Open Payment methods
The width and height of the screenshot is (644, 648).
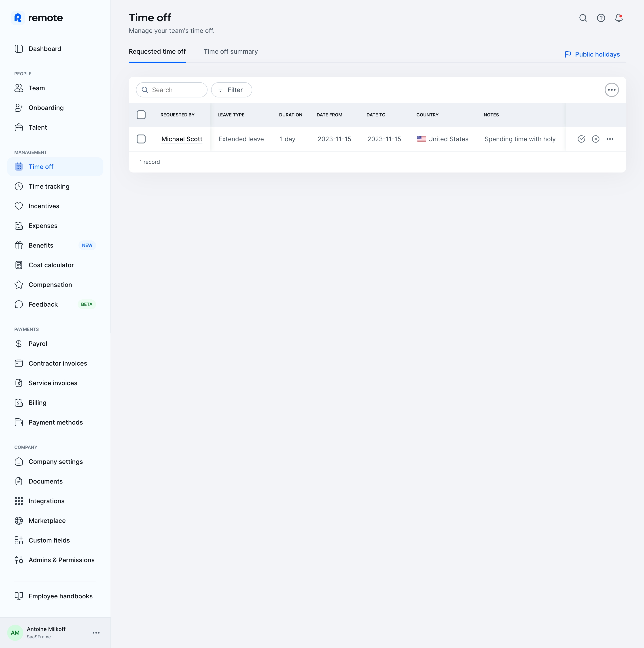click(x=55, y=422)
